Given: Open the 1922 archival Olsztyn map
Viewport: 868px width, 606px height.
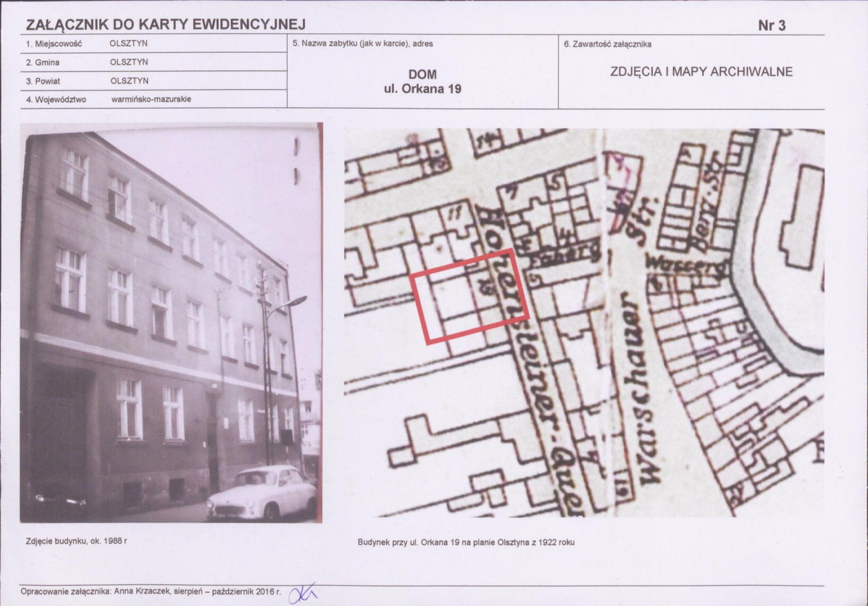Looking at the screenshot, I should click(x=583, y=323).
